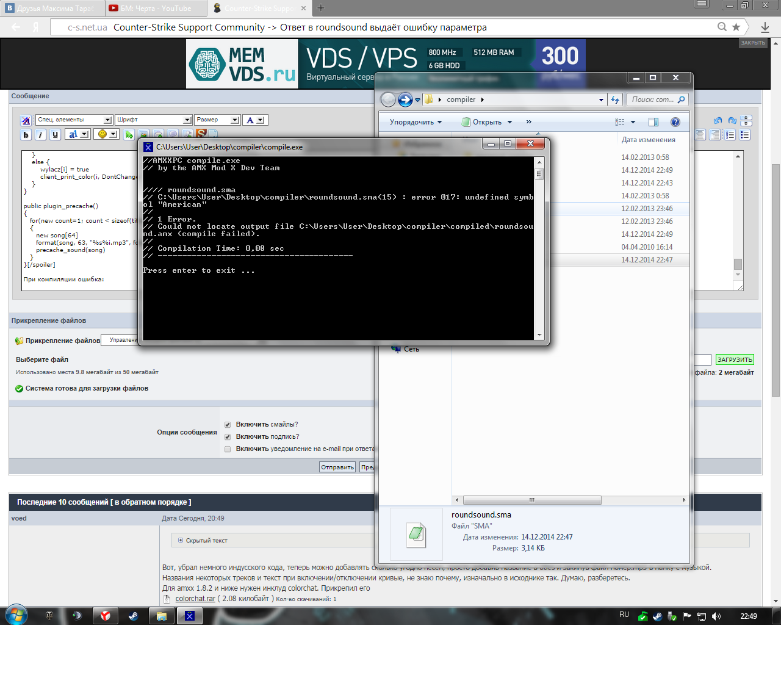This screenshot has width=781, height=700.
Task: Open the 'Размер' size dropdown
Action: [x=217, y=120]
